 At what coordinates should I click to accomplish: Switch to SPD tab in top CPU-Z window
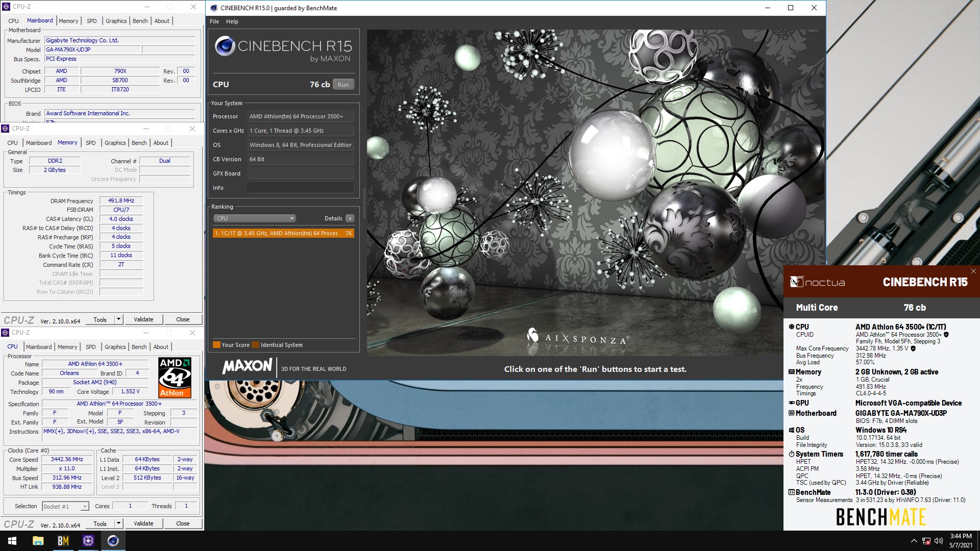tap(92, 21)
